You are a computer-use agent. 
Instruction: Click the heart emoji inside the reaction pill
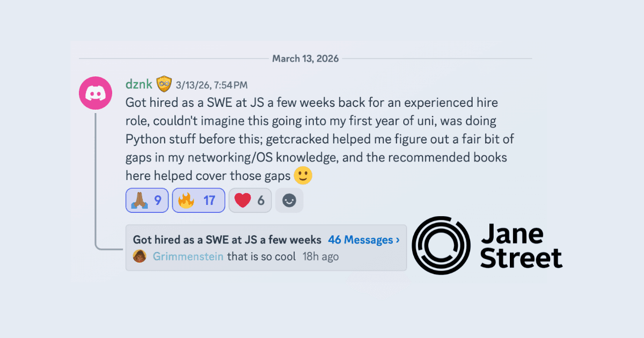click(x=241, y=200)
